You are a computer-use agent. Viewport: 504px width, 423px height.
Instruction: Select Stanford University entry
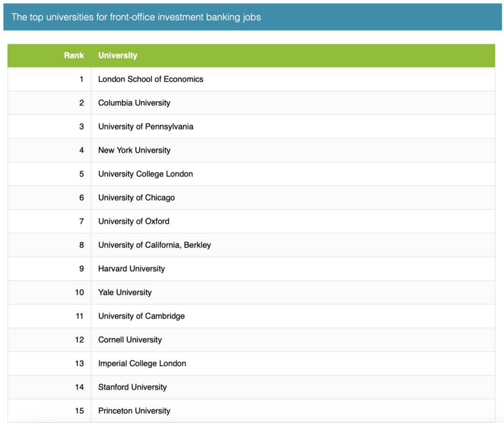[132, 387]
